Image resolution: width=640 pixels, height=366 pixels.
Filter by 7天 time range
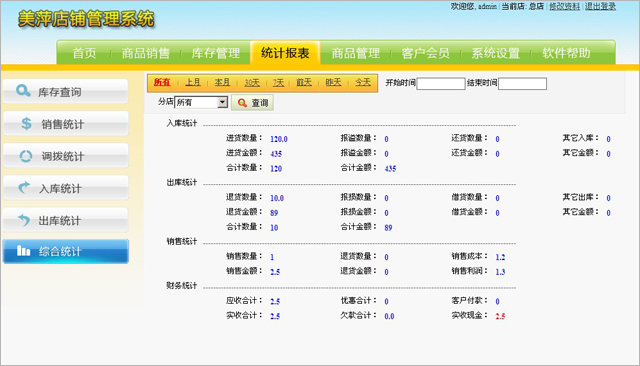pyautogui.click(x=278, y=83)
